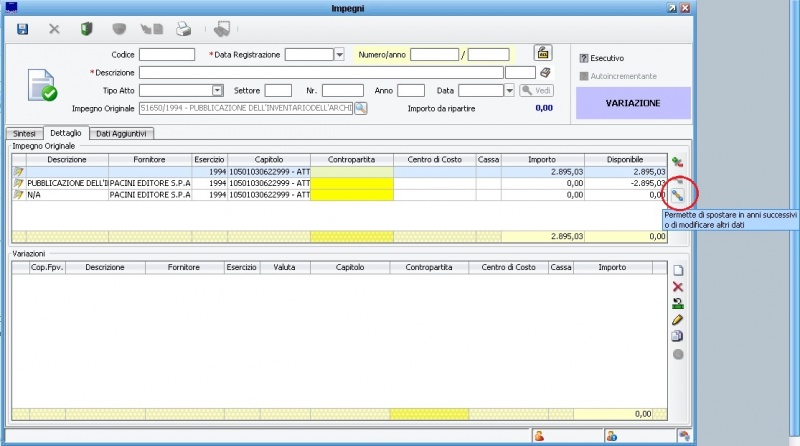Click the pencil edit icon in Variazioni

(x=678, y=320)
